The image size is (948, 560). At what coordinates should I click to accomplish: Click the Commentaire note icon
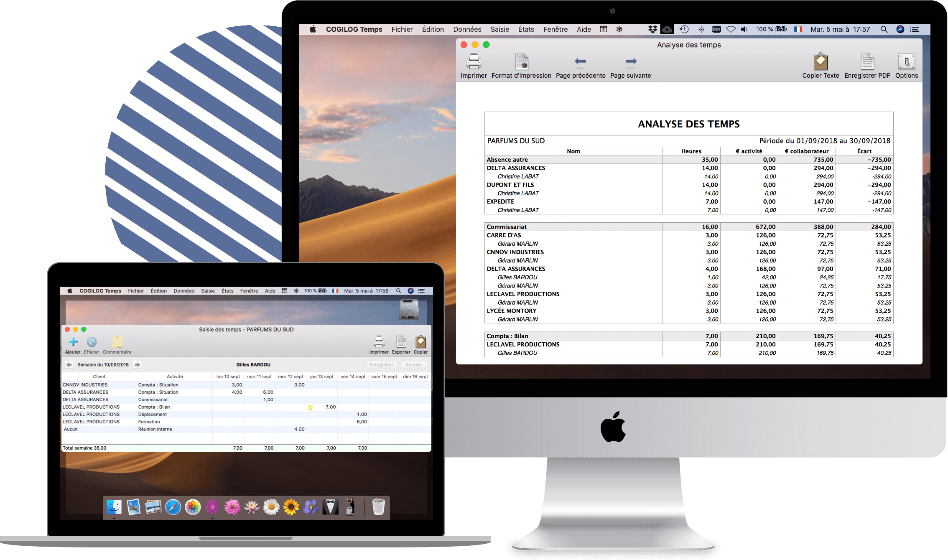point(117,342)
